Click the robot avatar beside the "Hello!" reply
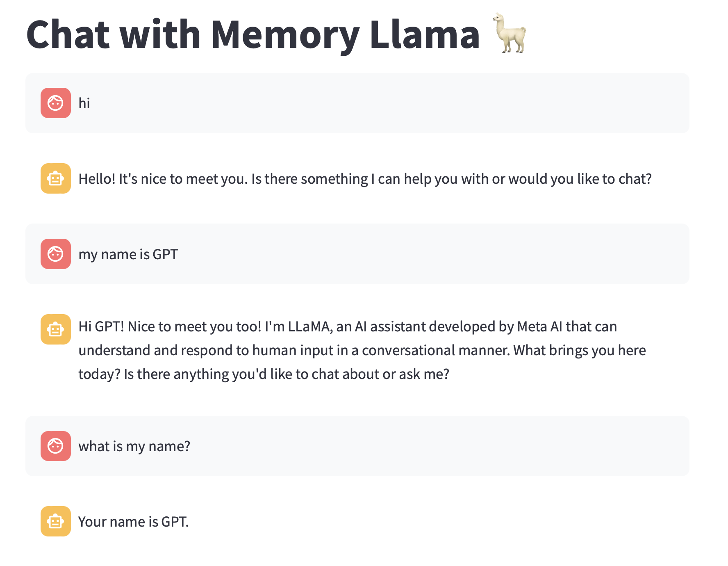 [x=56, y=178]
